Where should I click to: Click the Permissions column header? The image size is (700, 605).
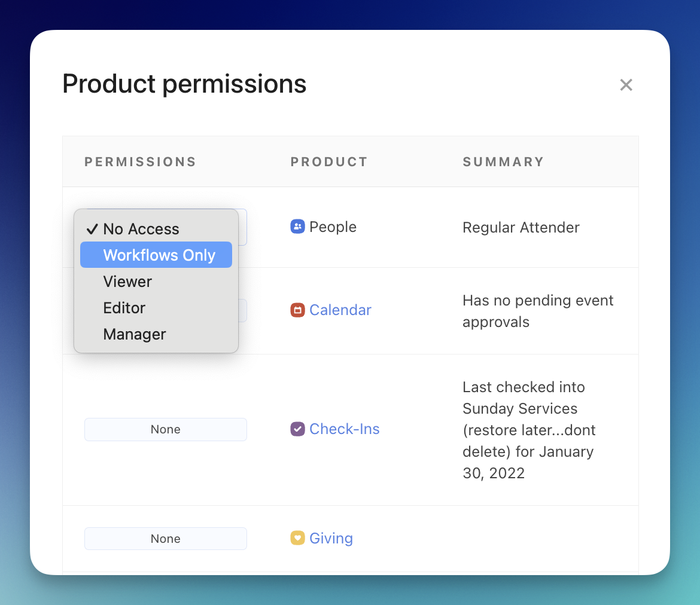[x=141, y=162]
